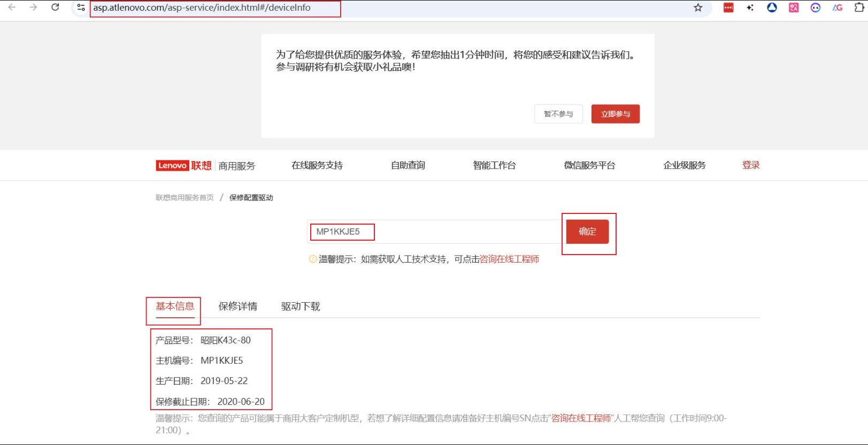The width and height of the screenshot is (868, 445).
Task: Select the 基本信息 tab
Action: click(175, 306)
